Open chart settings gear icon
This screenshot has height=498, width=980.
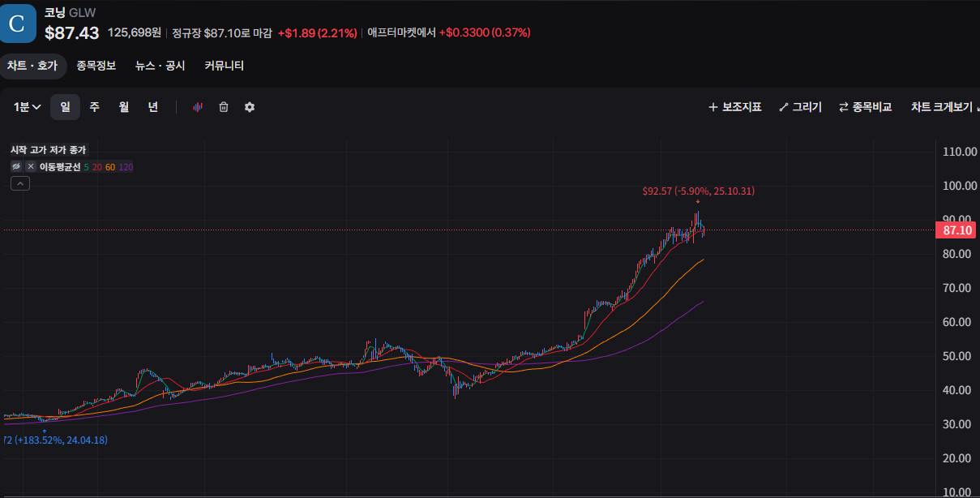(250, 107)
